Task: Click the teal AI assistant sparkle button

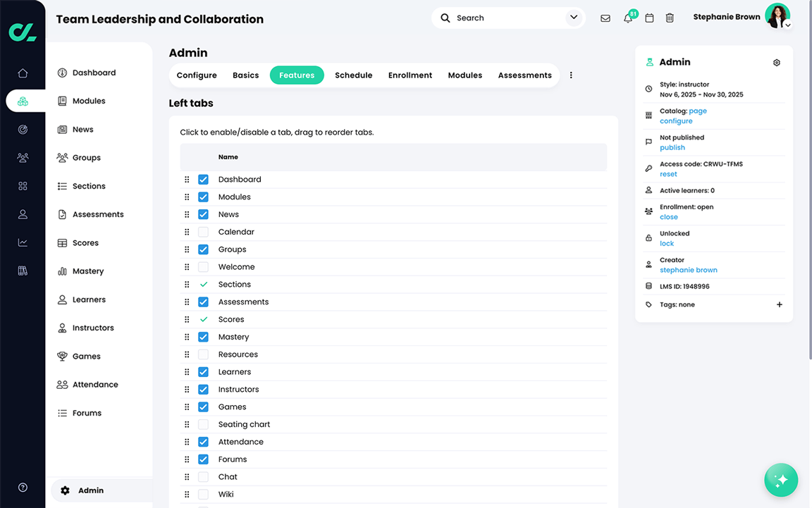Action: click(x=781, y=480)
